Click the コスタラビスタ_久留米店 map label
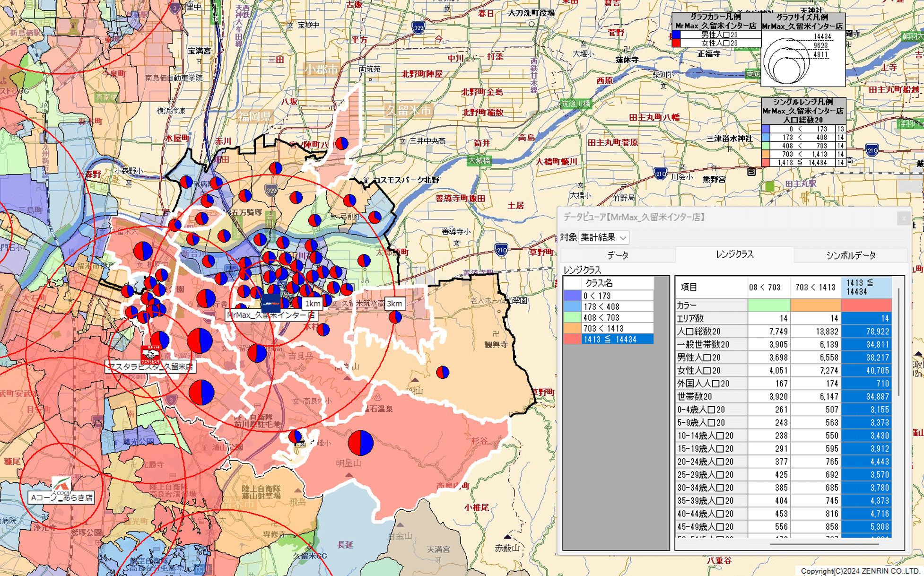The image size is (924, 576). tap(150, 367)
